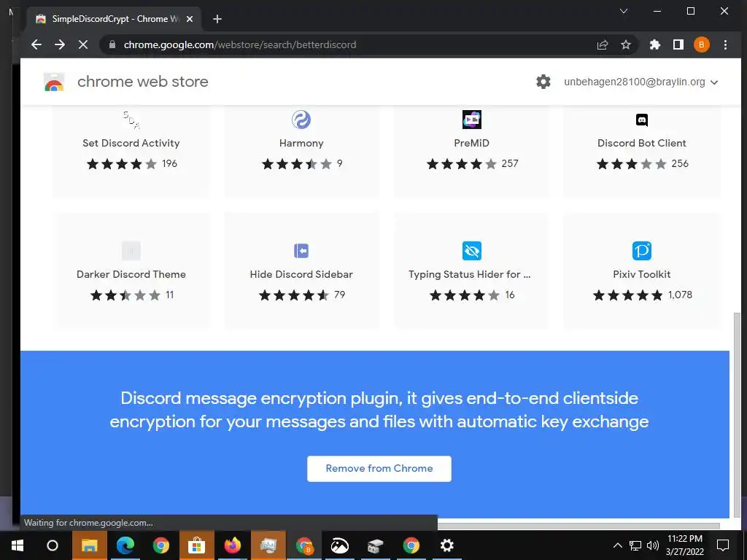Open Cortana search circle in taskbar
This screenshot has height=560, width=747.
tap(53, 545)
